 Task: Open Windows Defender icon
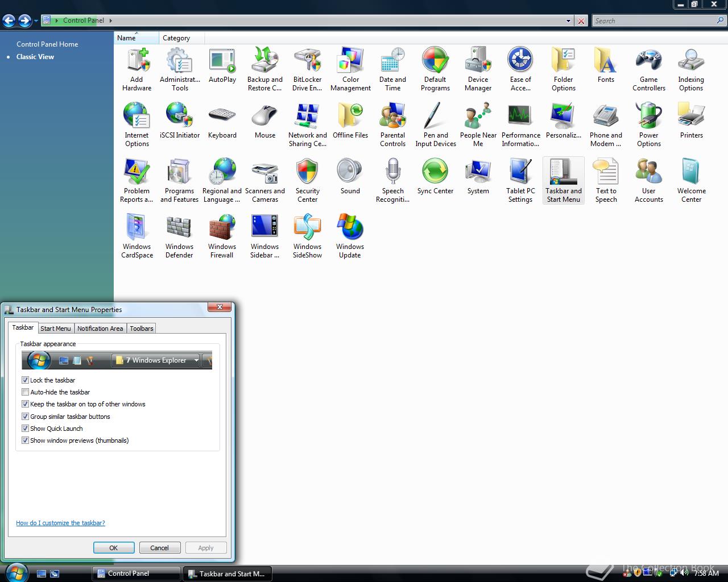click(x=179, y=236)
